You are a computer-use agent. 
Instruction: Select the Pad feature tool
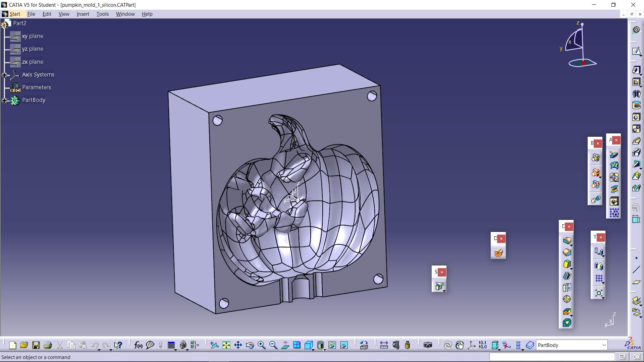(636, 70)
